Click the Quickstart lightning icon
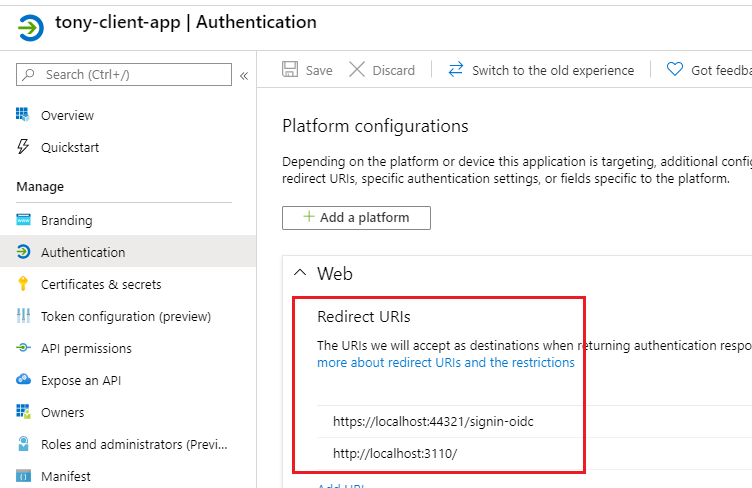The image size is (752, 488). coord(23,147)
